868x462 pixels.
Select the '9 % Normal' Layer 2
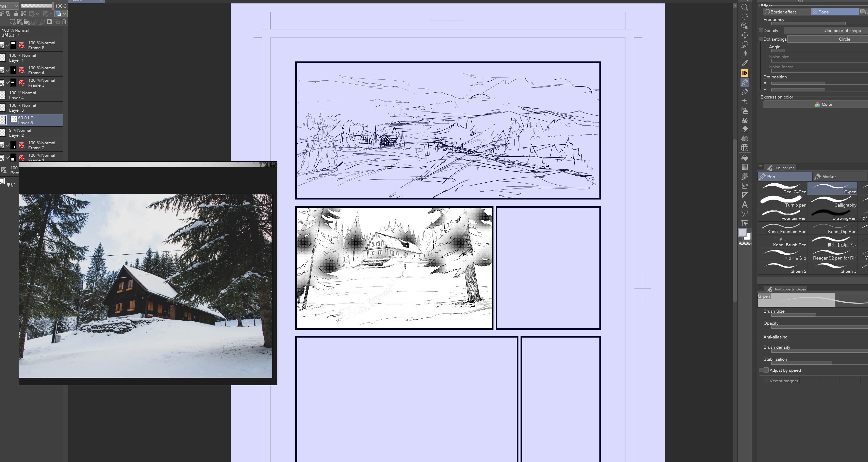pos(31,133)
